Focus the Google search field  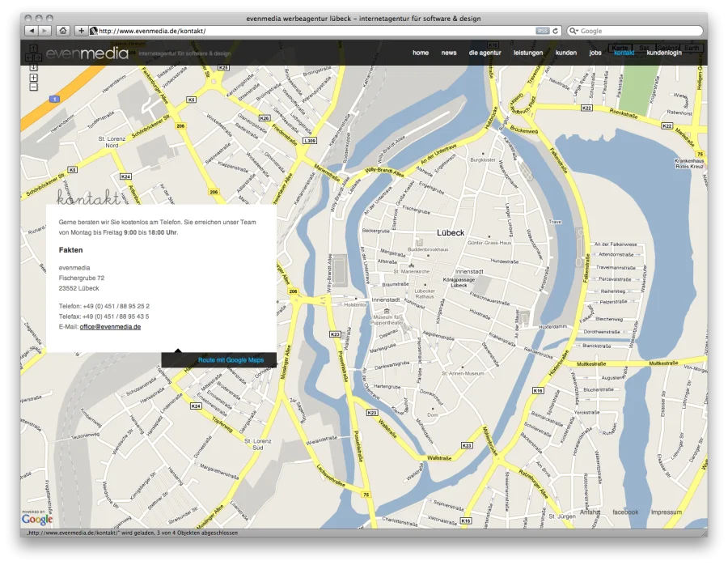pos(639,31)
